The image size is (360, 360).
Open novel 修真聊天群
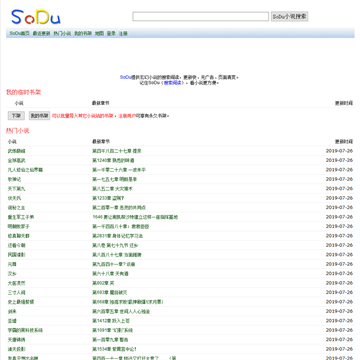pos(19,236)
